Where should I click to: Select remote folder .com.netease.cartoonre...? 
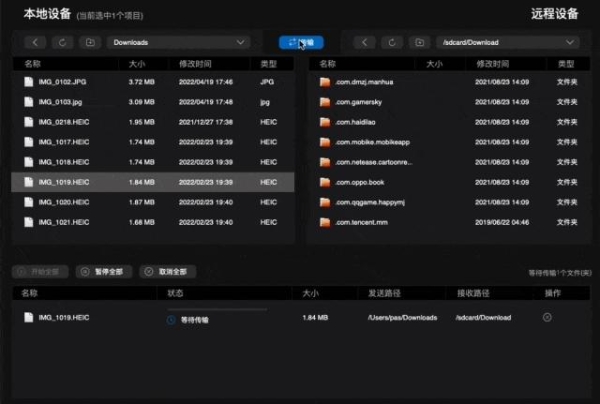(450, 162)
